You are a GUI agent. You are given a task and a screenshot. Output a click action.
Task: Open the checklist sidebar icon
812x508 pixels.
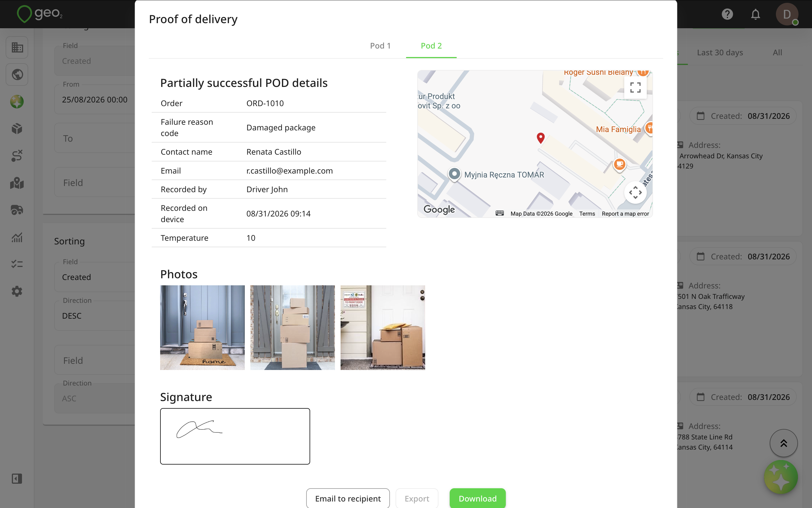[x=17, y=264]
